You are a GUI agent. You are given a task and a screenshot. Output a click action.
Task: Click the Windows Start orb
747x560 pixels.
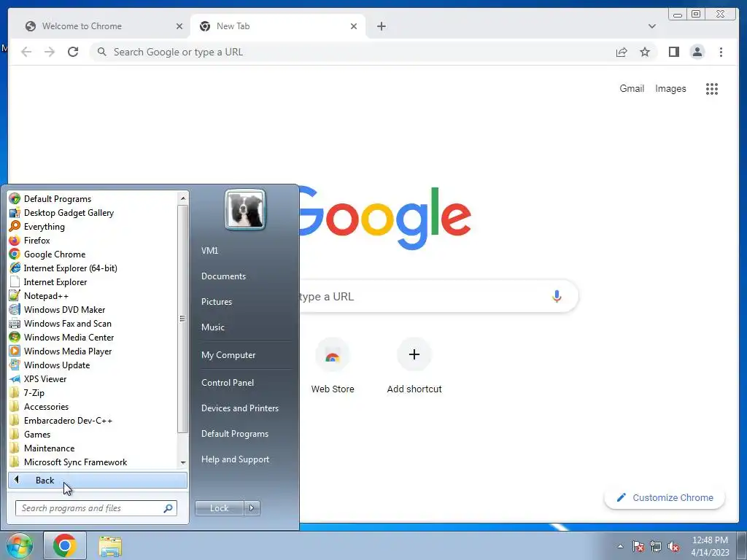[20, 545]
